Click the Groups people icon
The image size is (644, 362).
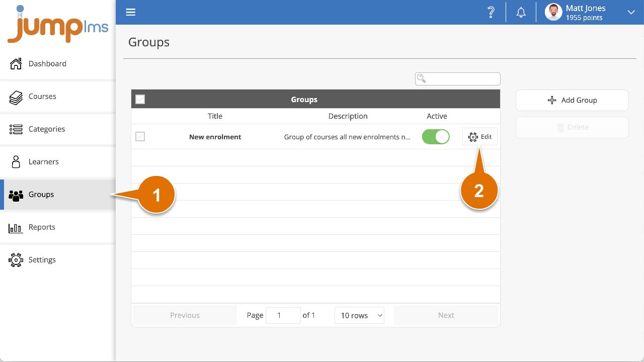[x=16, y=195]
